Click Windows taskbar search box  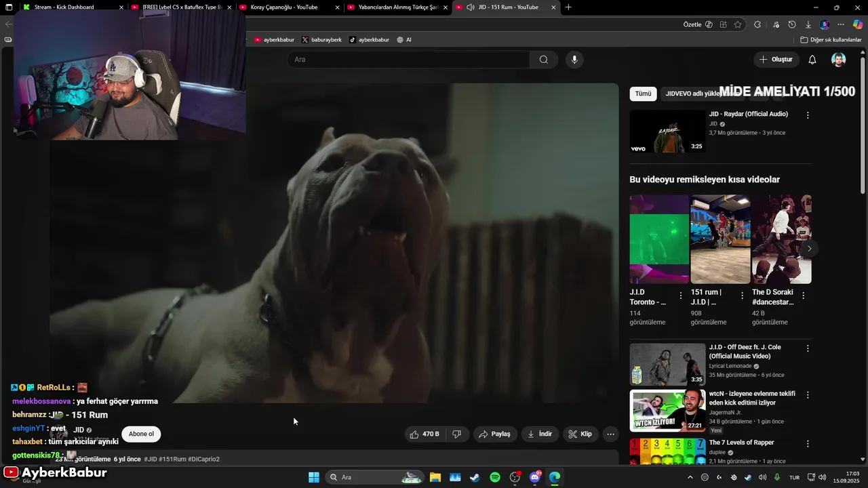click(x=374, y=477)
